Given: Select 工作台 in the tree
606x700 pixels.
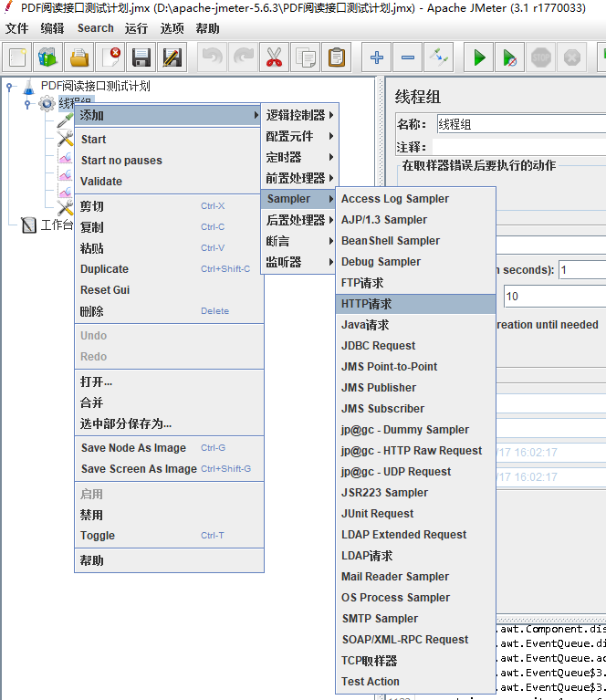Looking at the screenshot, I should point(57,225).
